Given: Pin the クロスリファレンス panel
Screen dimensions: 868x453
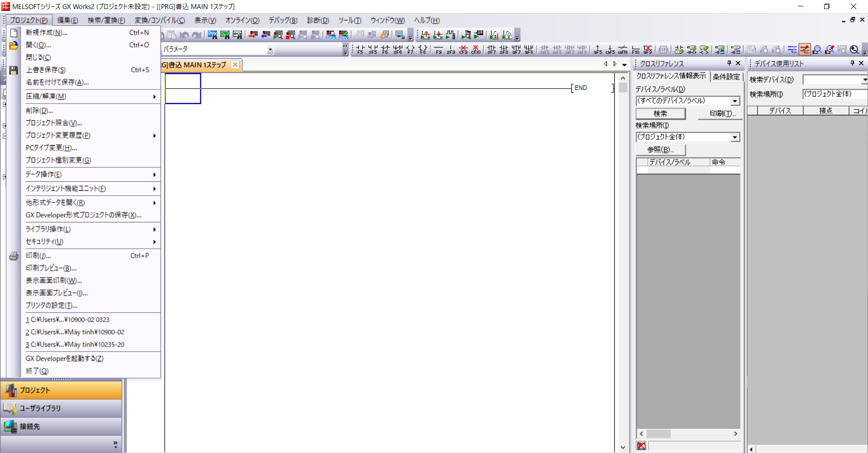Looking at the screenshot, I should tap(729, 63).
